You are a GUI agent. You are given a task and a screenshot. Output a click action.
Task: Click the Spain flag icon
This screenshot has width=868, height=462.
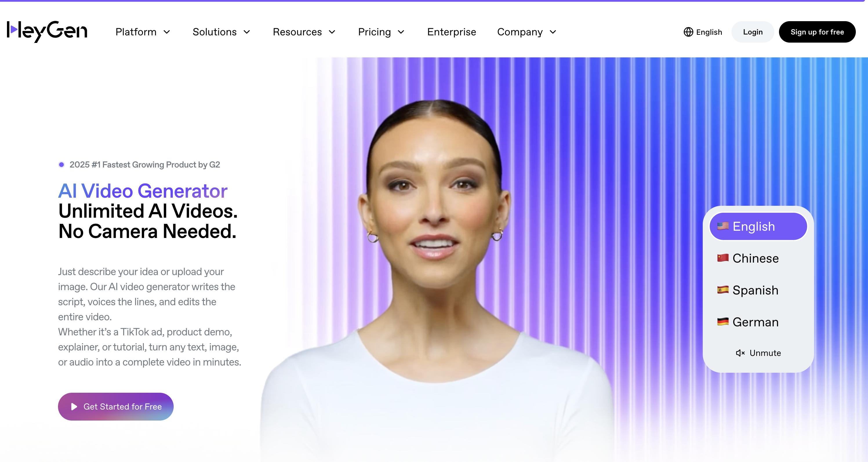tap(723, 290)
